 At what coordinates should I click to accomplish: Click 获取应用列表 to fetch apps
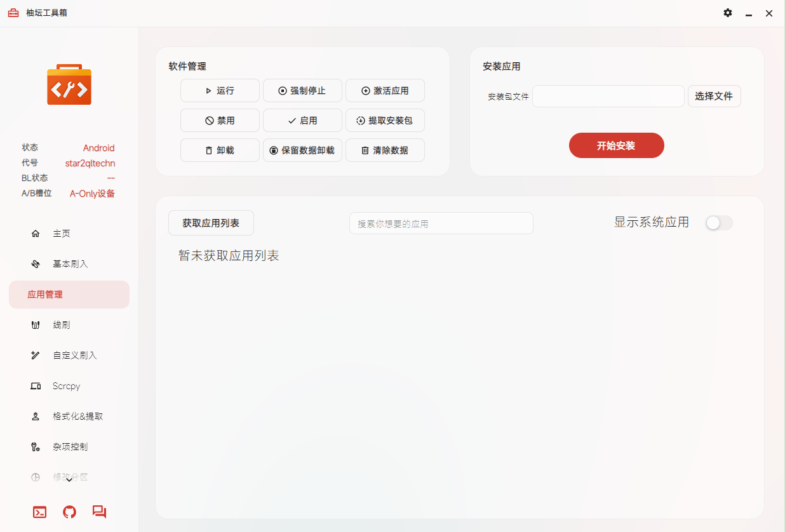[211, 223]
